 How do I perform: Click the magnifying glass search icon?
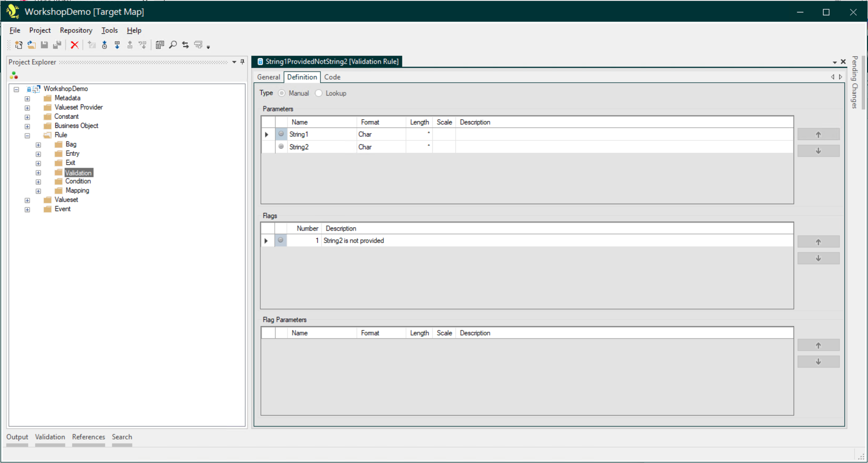[173, 45]
